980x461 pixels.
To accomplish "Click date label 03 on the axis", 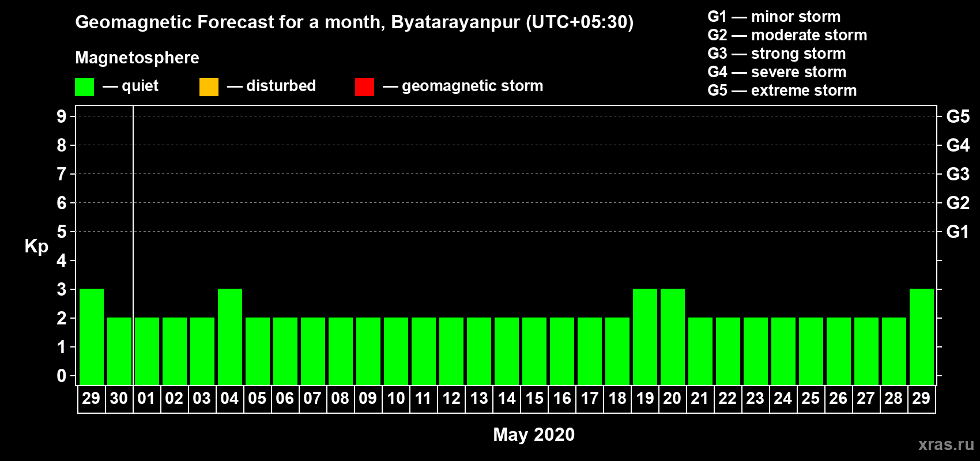I will coord(202,399).
